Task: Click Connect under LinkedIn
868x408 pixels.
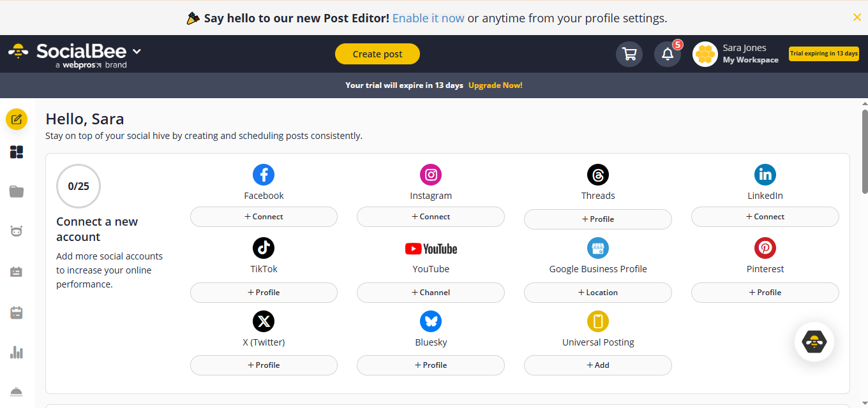Action: (765, 217)
